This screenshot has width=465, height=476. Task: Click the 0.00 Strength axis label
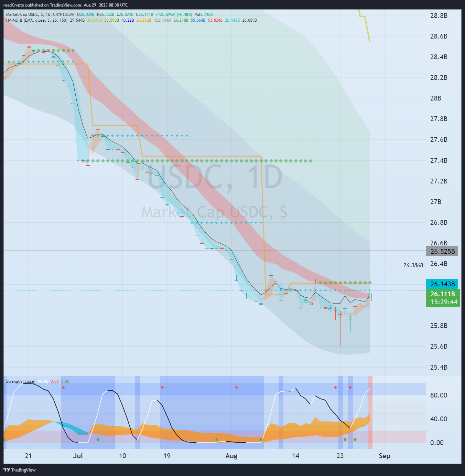[x=437, y=443]
